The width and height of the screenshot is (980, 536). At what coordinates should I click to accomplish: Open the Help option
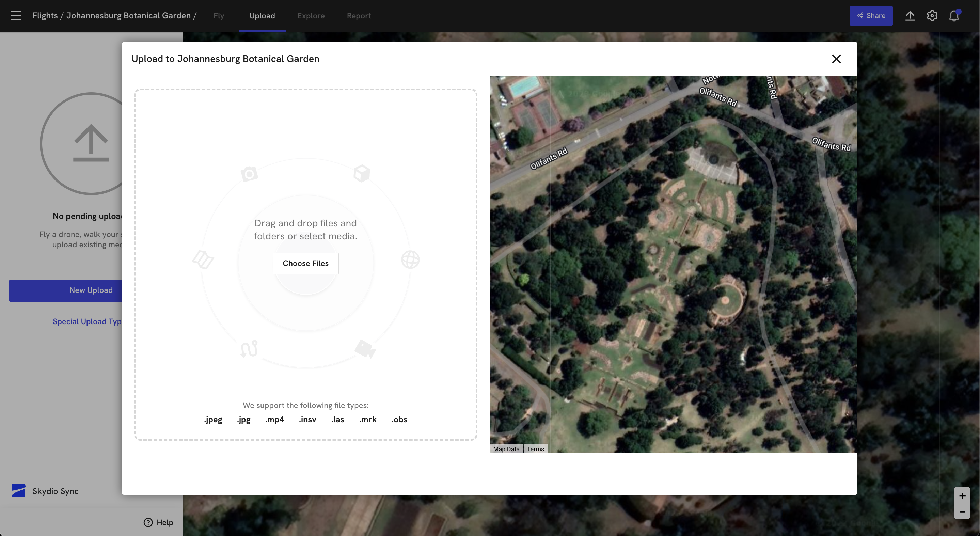click(x=159, y=522)
